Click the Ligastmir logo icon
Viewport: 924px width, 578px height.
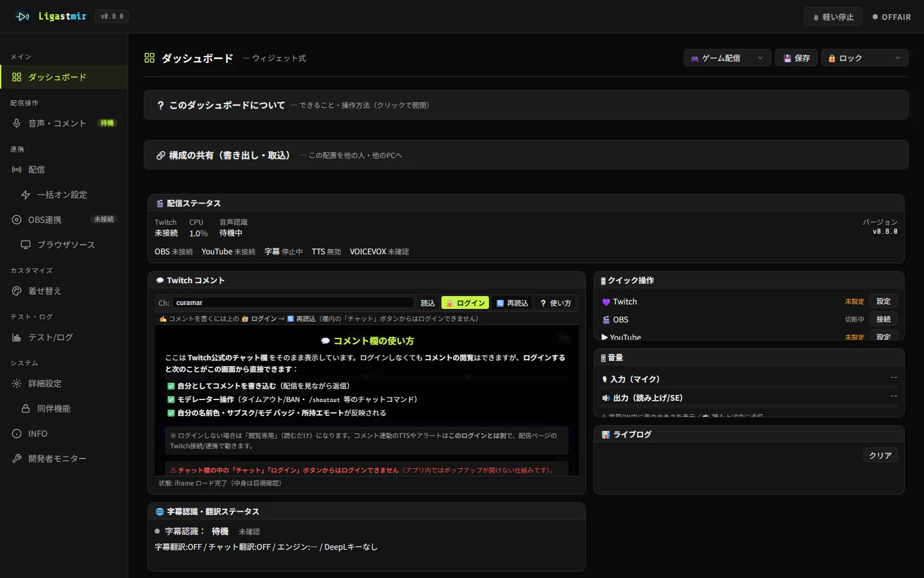coord(22,17)
